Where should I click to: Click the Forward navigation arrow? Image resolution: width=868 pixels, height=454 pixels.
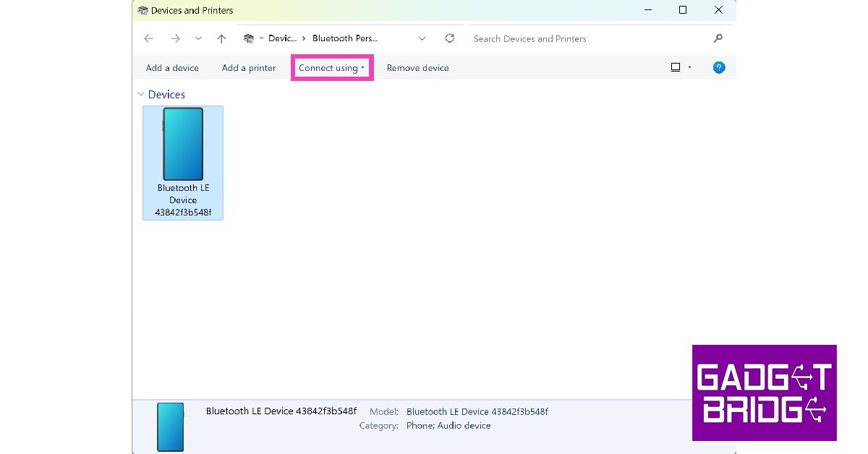(x=175, y=39)
